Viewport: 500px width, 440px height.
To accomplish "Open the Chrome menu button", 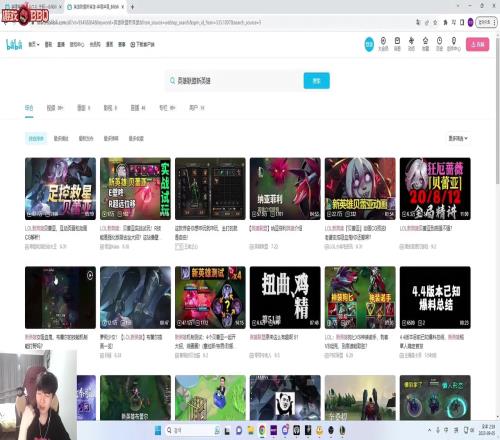I will (x=495, y=22).
